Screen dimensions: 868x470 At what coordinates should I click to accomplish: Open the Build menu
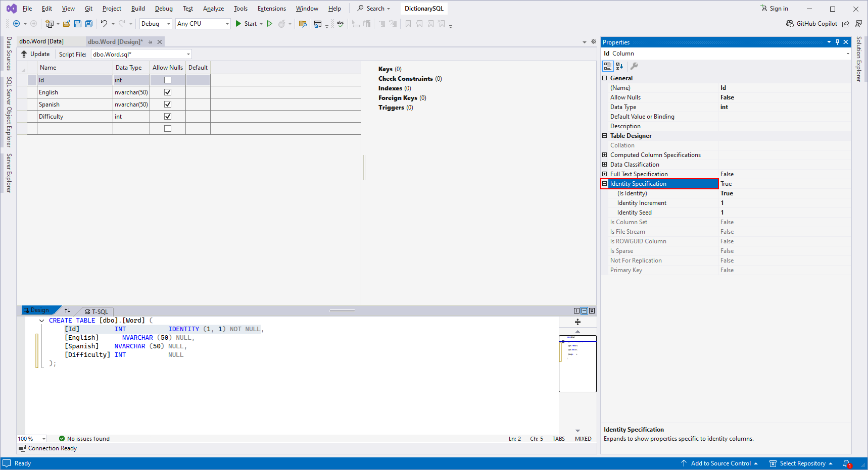[137, 8]
